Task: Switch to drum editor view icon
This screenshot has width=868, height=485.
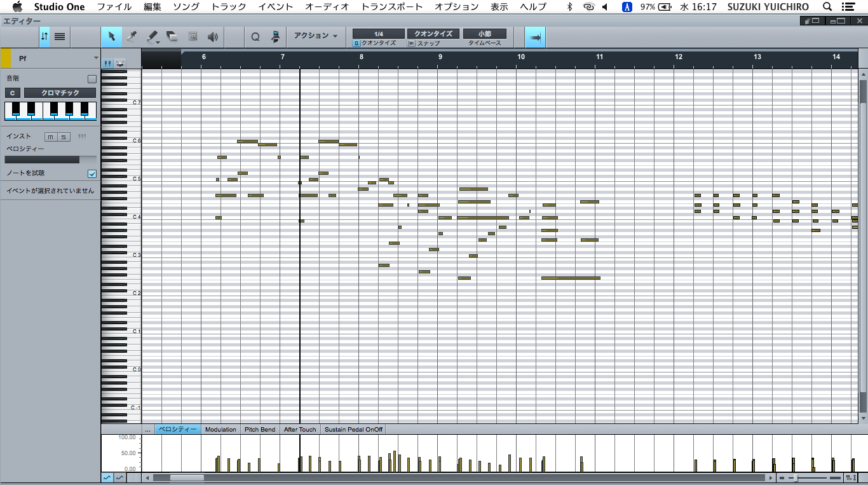Action: pos(120,63)
